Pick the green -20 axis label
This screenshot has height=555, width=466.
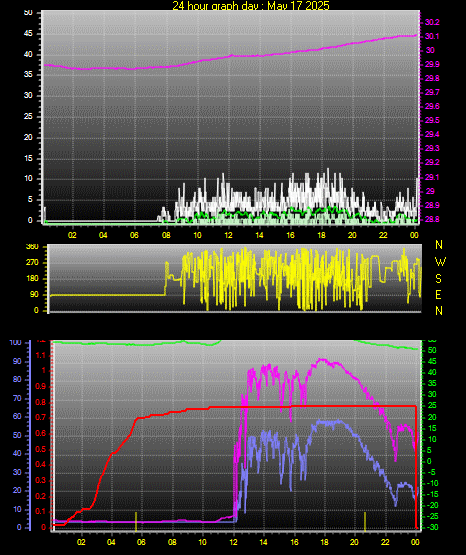(x=432, y=505)
